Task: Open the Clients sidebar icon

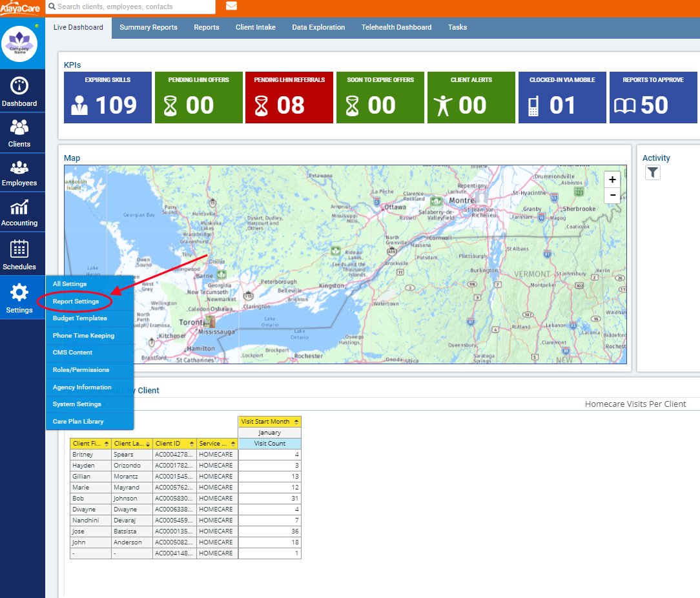Action: pos(19,128)
